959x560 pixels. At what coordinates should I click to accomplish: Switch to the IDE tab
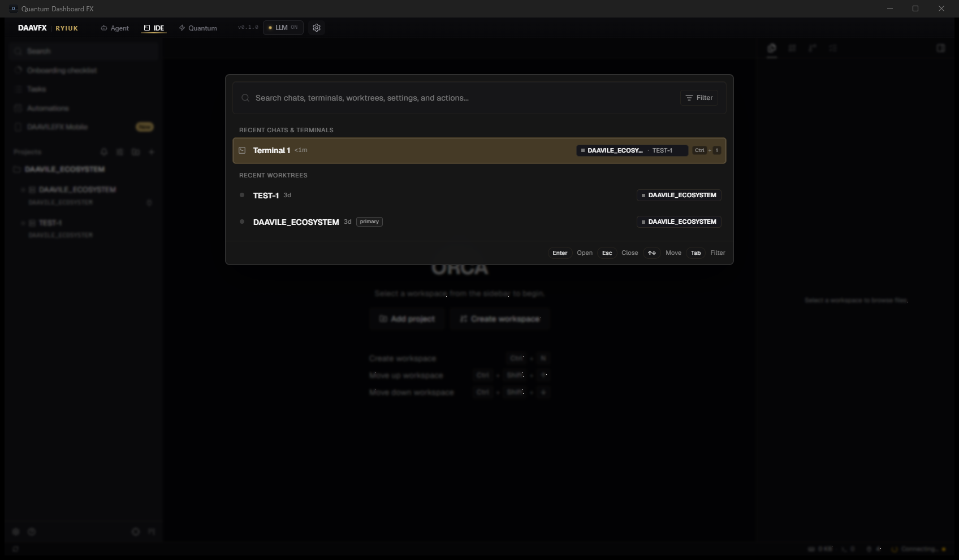tap(154, 28)
